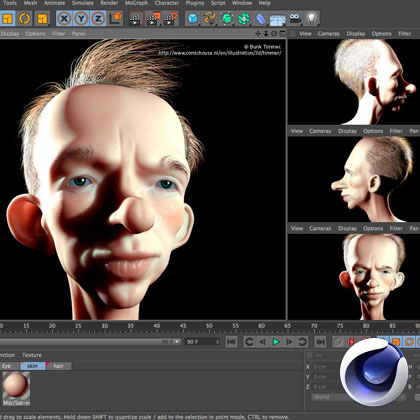Click the toggle active view icon

pyautogui.click(x=282, y=33)
